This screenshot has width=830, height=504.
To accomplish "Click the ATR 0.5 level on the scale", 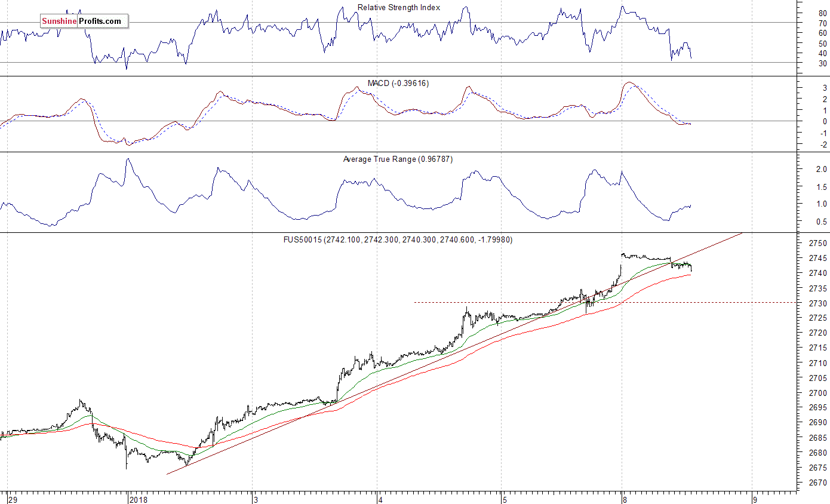I will click(821, 222).
